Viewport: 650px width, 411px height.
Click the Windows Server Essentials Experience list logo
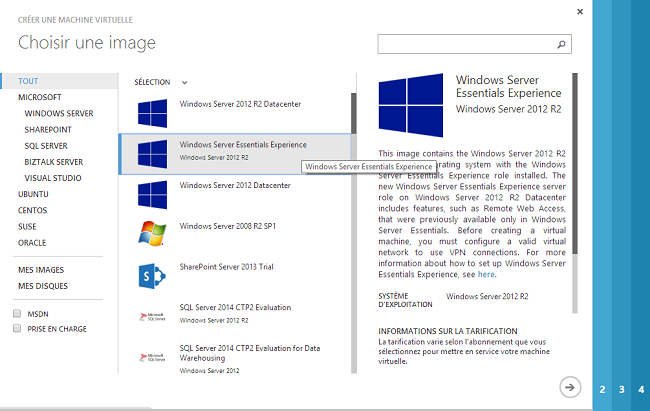153,154
